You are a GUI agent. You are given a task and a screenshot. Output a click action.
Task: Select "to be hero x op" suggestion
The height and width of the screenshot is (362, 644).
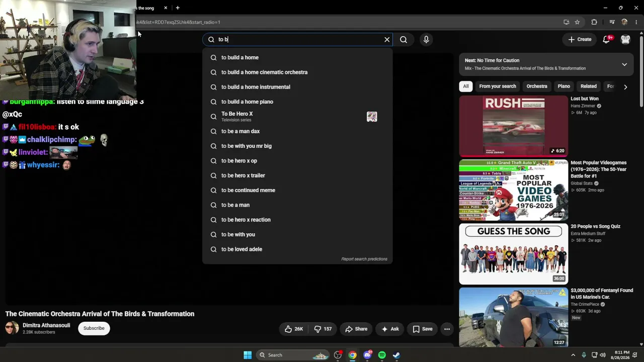click(297, 160)
